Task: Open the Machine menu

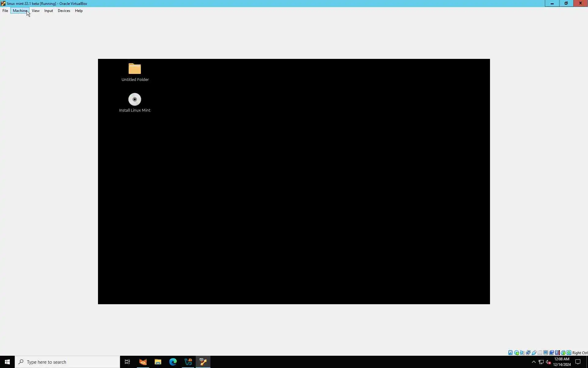Action: [20, 11]
